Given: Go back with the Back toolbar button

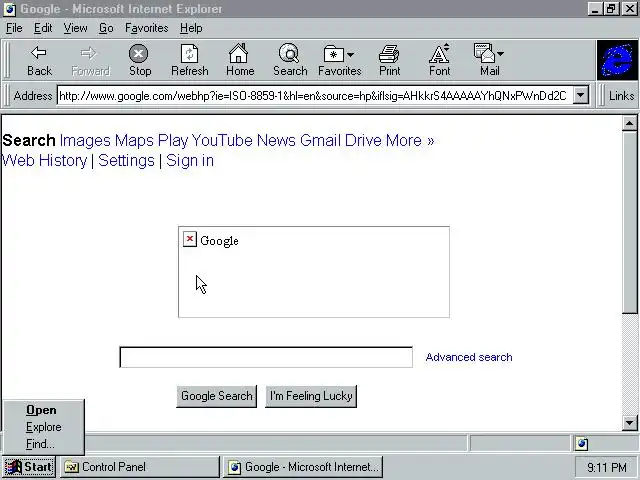Looking at the screenshot, I should coord(39,60).
